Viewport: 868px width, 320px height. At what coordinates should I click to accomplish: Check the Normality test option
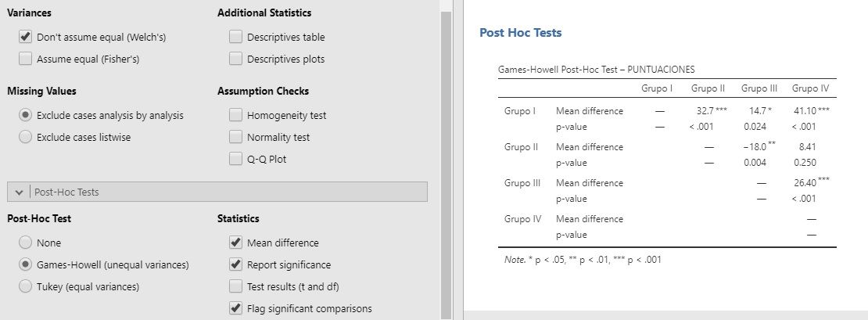pos(235,137)
